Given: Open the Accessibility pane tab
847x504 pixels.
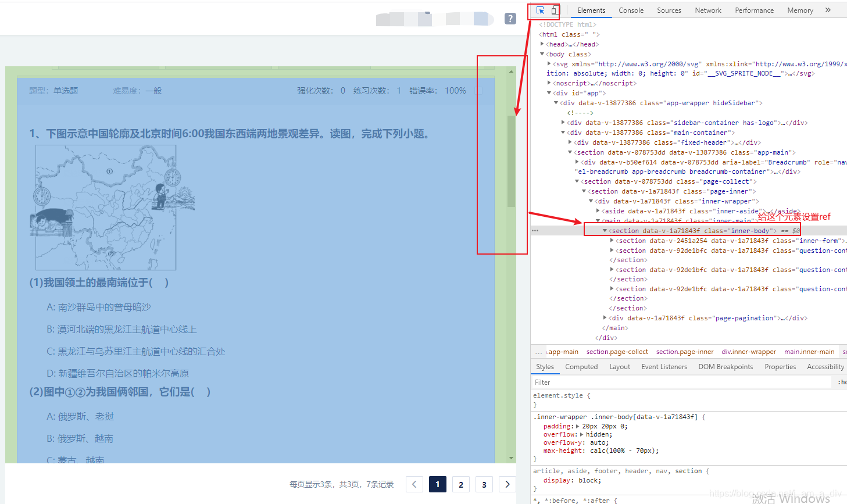Looking at the screenshot, I should [x=825, y=367].
